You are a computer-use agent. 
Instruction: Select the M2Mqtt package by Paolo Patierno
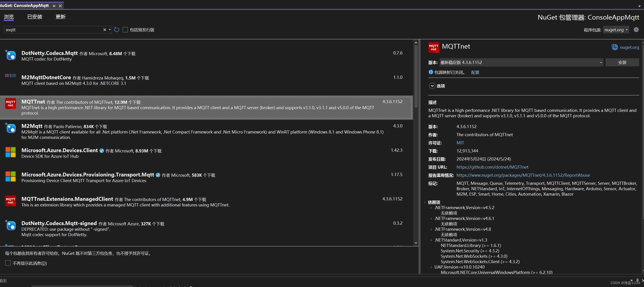pyautogui.click(x=206, y=131)
